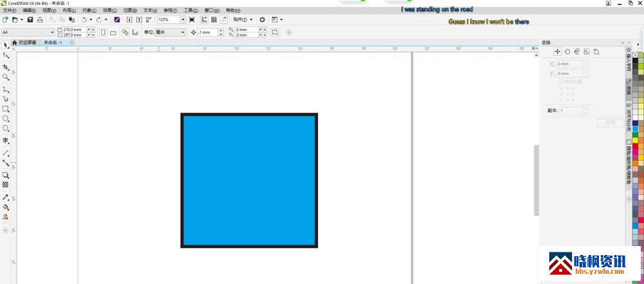
Task: Select the Ellipse tool
Action: tap(5, 118)
